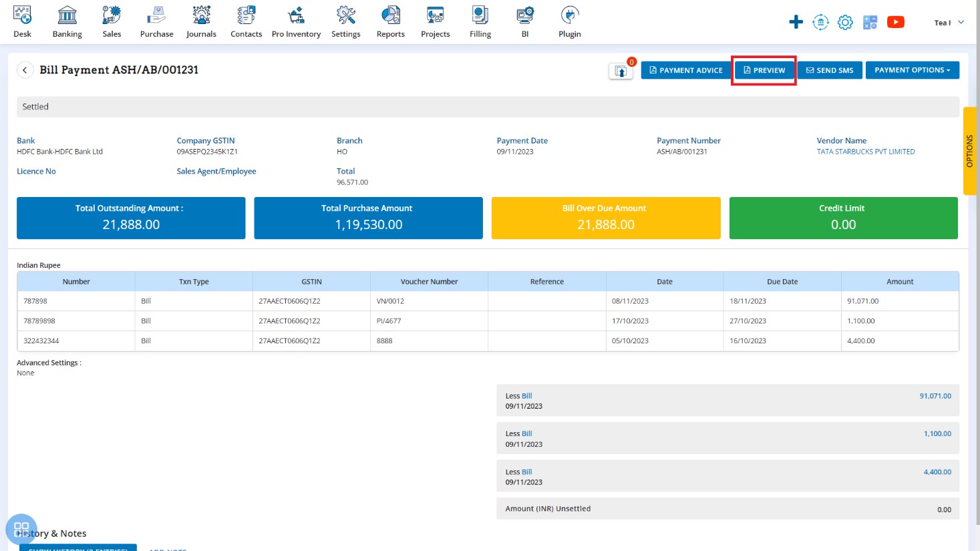Open the YouTube help video icon
Screen dimensions: 980x551
tap(895, 22)
